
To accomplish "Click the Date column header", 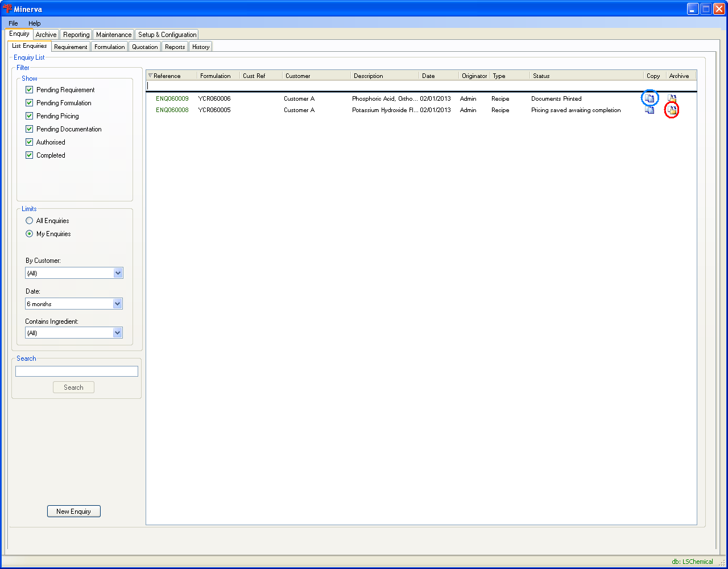I will (439, 76).
